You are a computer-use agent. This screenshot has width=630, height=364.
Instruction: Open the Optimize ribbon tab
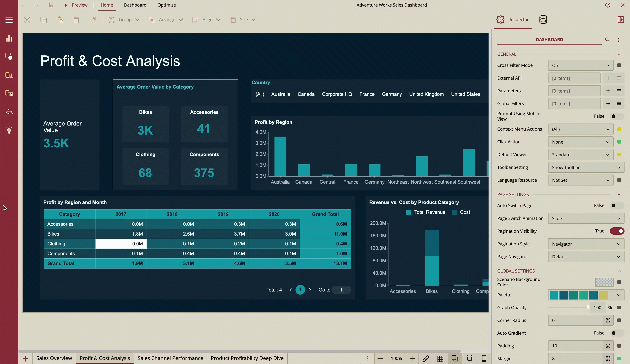pyautogui.click(x=166, y=5)
